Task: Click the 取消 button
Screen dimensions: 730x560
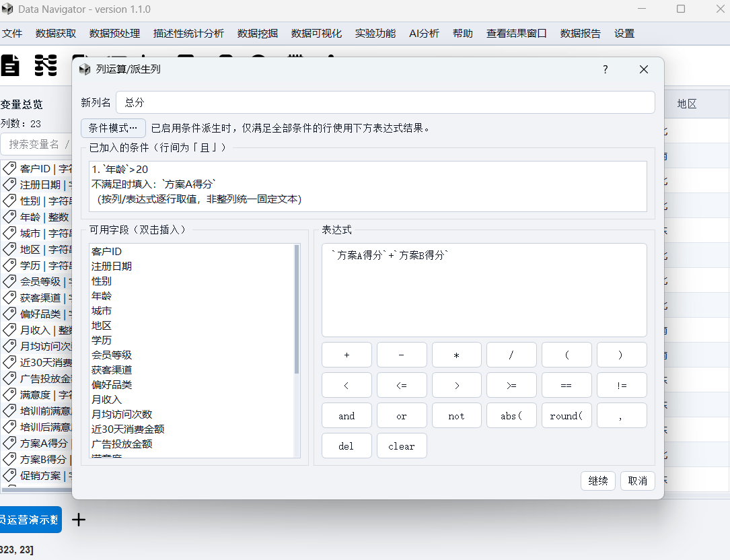Action: coord(638,481)
